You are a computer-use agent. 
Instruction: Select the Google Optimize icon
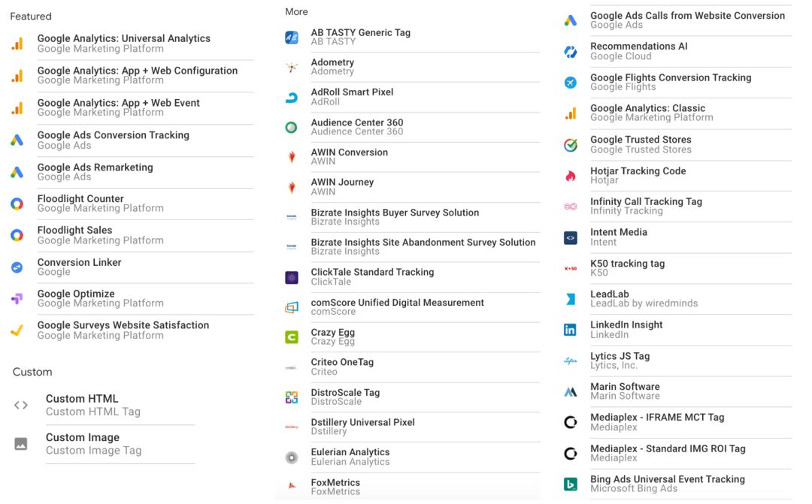[17, 299]
